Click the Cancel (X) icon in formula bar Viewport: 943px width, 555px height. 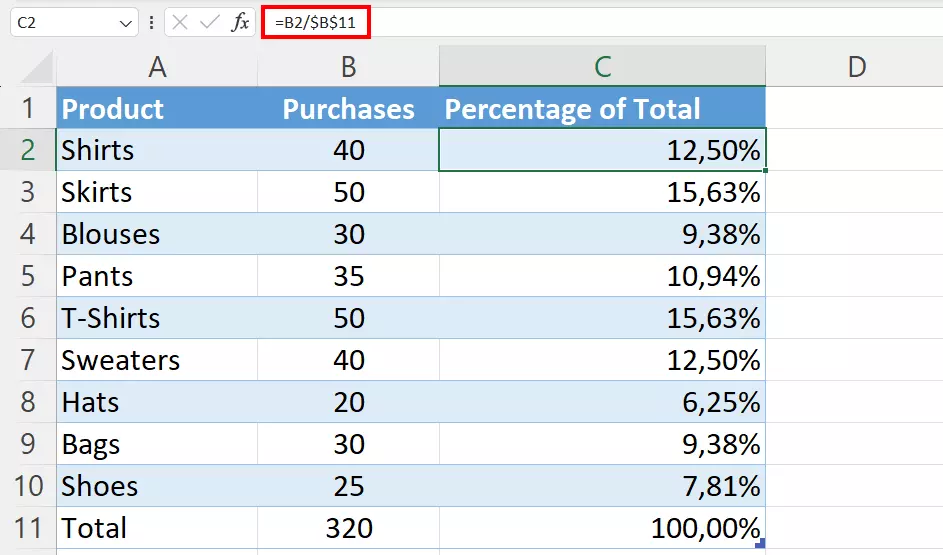click(180, 22)
